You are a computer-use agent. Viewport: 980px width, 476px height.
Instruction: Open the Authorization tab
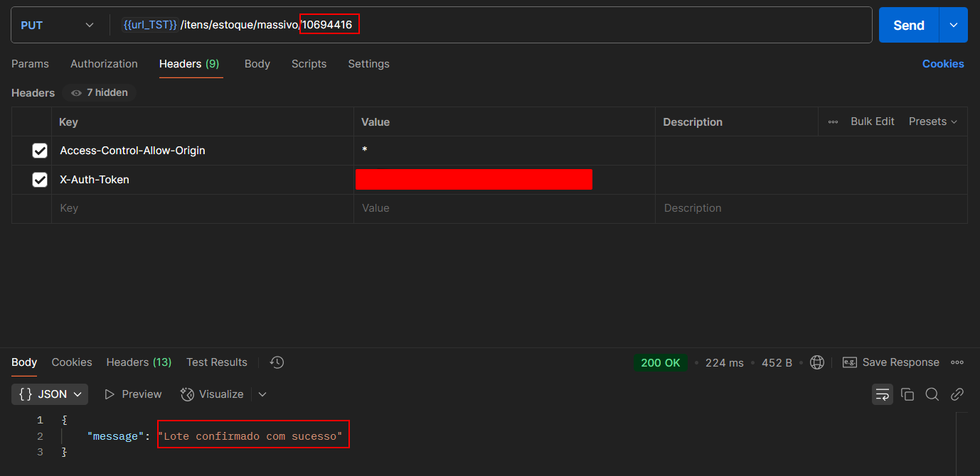104,64
